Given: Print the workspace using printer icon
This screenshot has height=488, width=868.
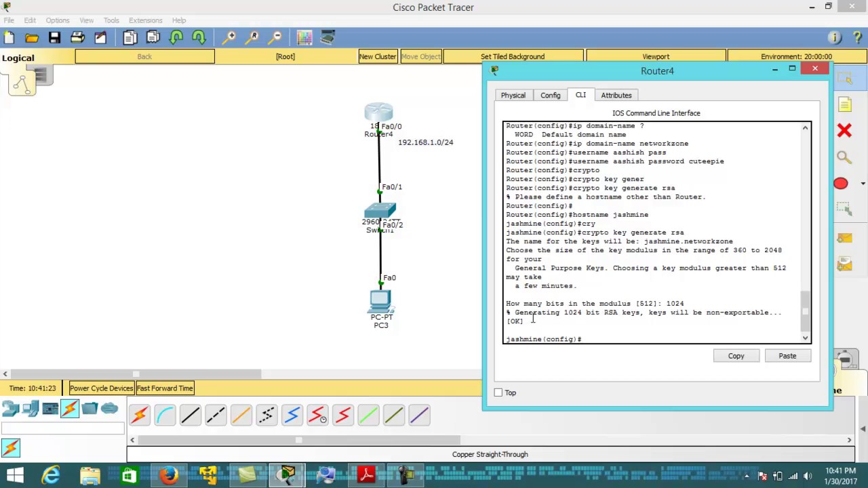Looking at the screenshot, I should coord(77,37).
